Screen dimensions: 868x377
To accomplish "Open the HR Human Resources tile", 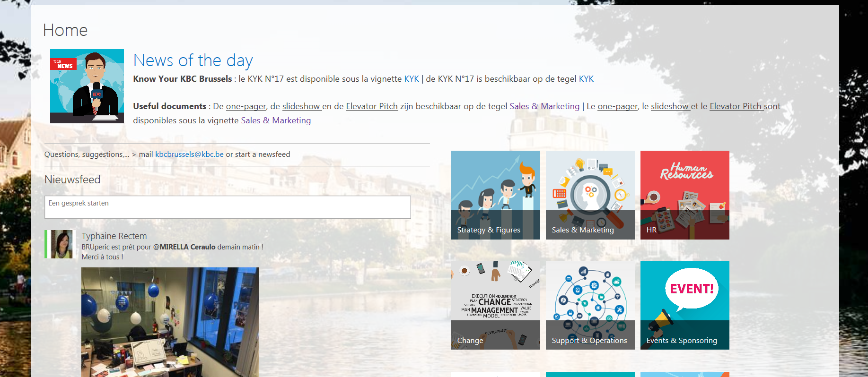I will coord(684,195).
